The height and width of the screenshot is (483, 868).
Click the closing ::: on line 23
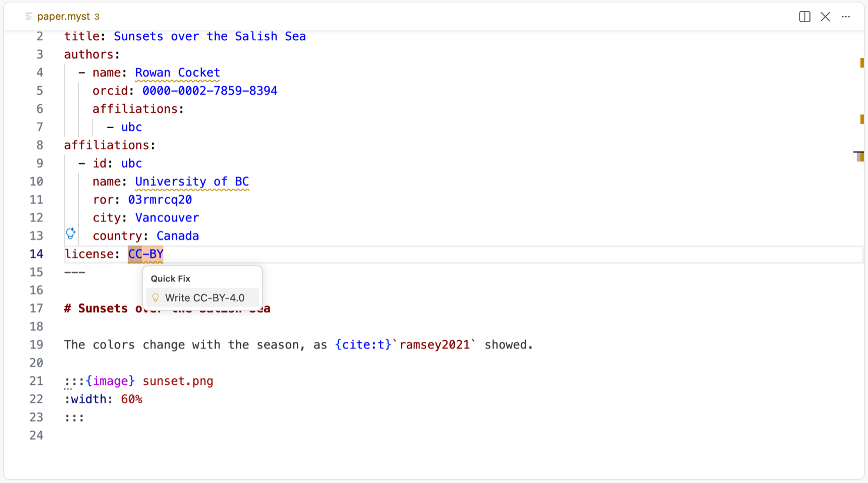tap(74, 417)
